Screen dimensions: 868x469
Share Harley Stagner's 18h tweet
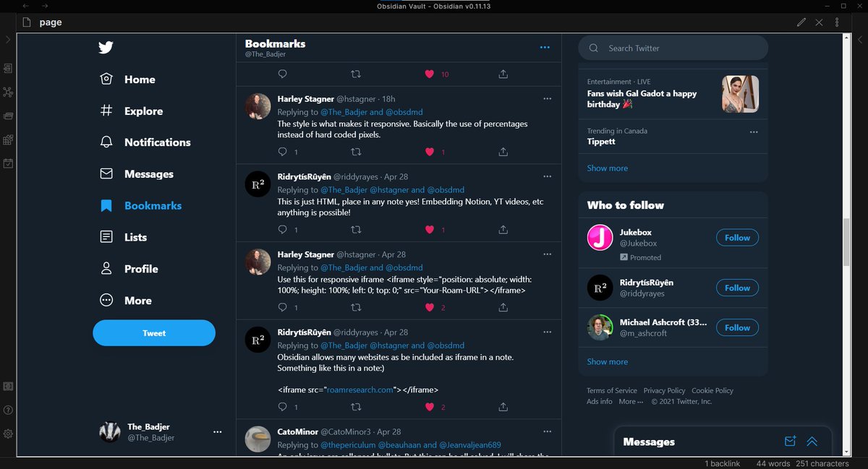point(503,152)
